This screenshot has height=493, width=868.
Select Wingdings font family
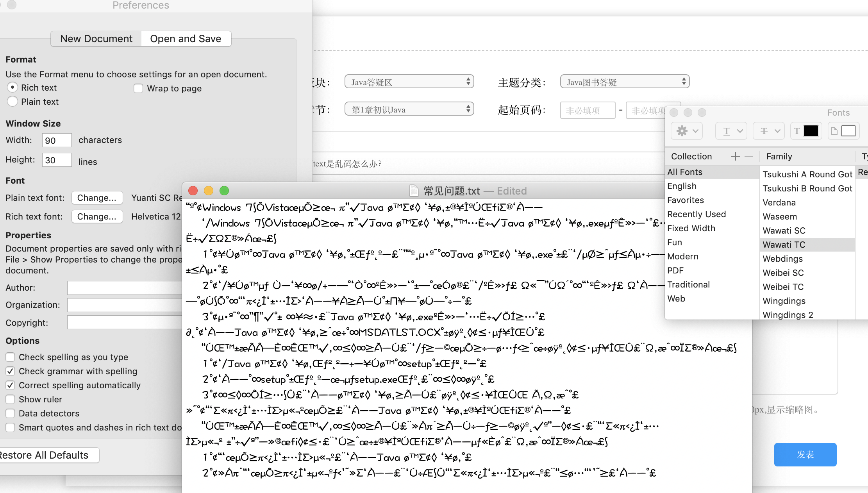point(807,301)
